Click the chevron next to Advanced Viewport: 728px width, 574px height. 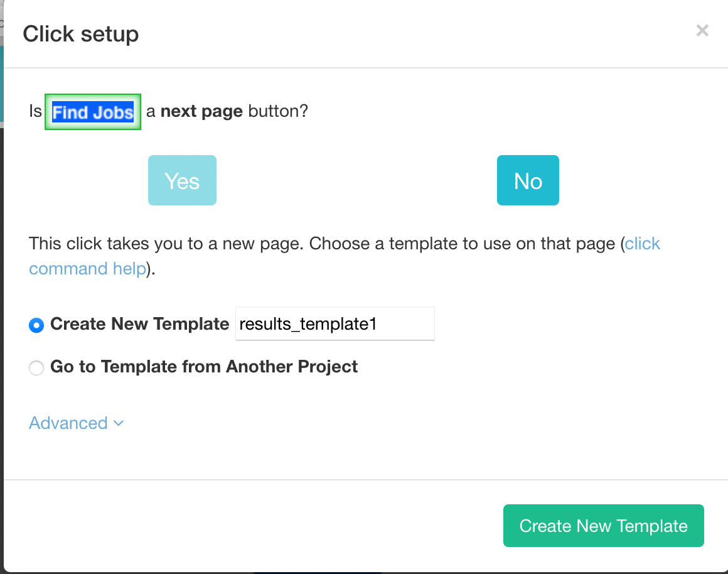pyautogui.click(x=118, y=424)
